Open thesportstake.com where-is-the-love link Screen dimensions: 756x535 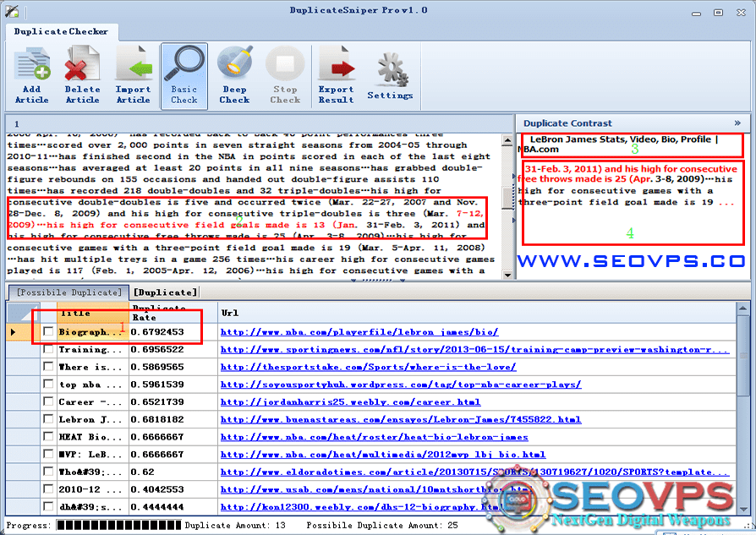click(369, 367)
